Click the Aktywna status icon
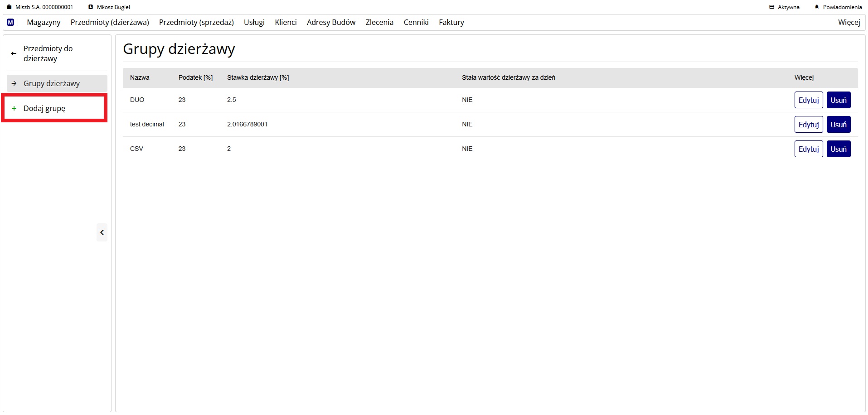Viewport: 868px width, 415px height. (771, 7)
